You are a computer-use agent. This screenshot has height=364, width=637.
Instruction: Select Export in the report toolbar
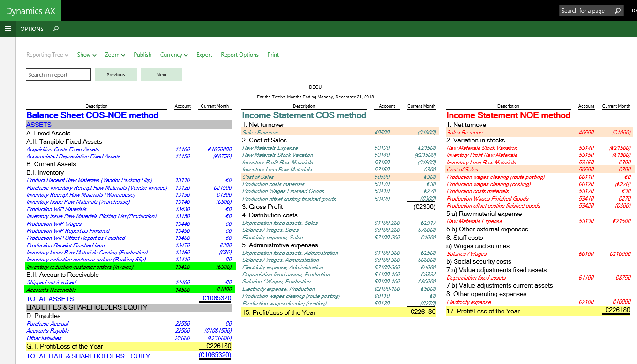pos(204,55)
